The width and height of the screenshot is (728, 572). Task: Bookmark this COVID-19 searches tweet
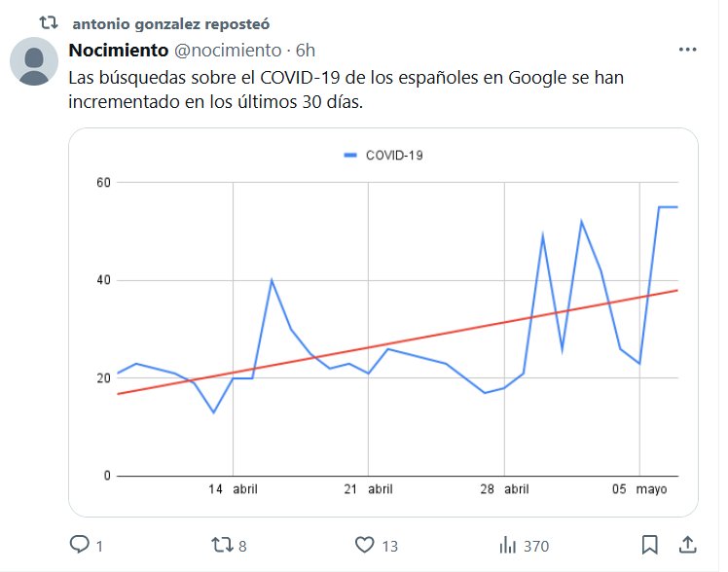(649, 544)
